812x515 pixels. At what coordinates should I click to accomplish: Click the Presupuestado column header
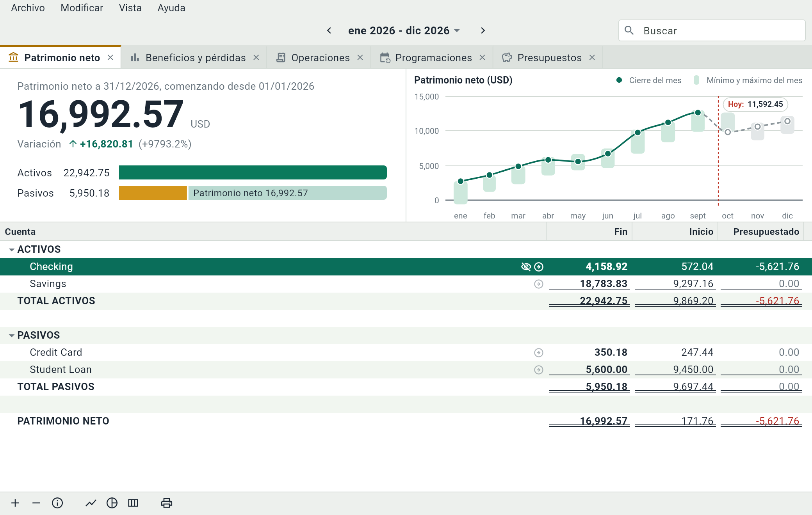(761, 232)
